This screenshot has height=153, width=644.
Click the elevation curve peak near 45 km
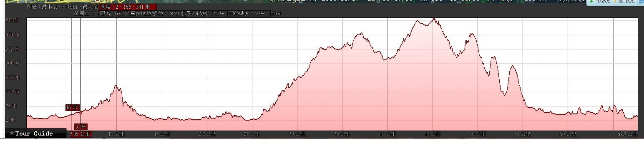pos(434,19)
